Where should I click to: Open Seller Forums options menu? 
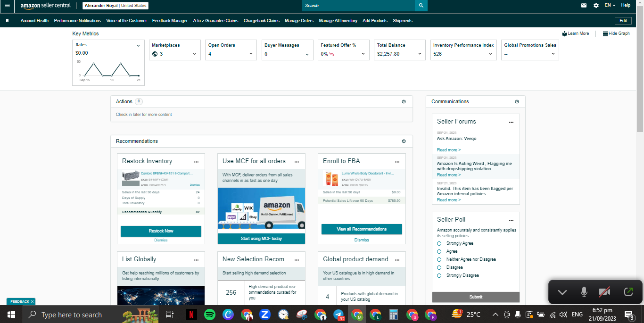511,122
